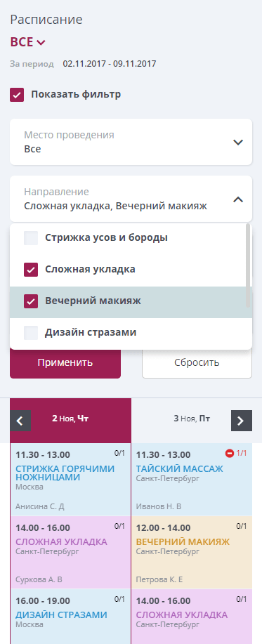This screenshot has height=644, width=262.
Task: Click the Применить button
Action: [x=65, y=363]
